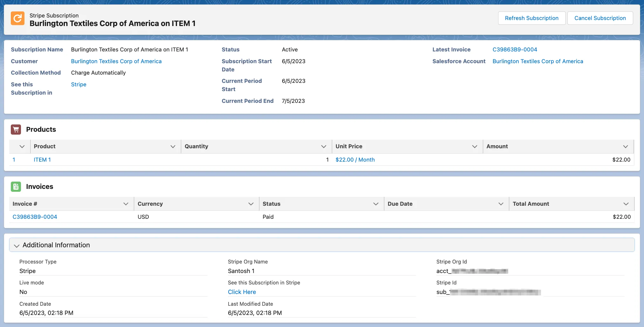The width and height of the screenshot is (644, 327).
Task: Click the Charge Automatically collection method value
Action: (x=98, y=73)
